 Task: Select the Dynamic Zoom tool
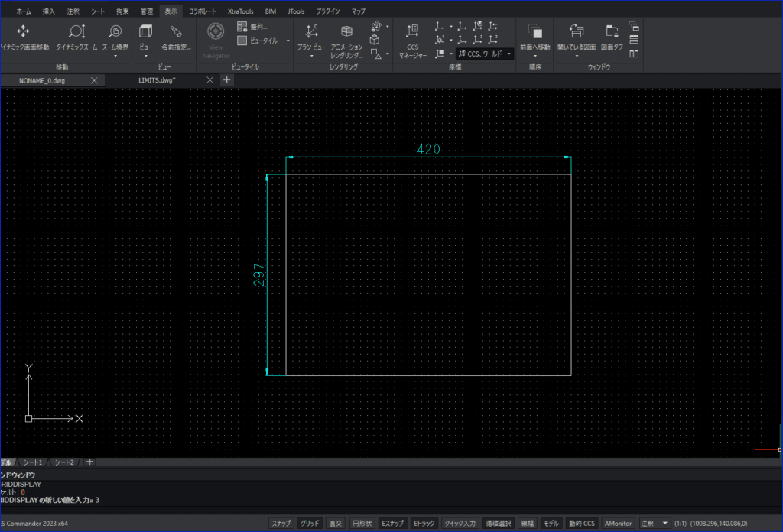(76, 37)
